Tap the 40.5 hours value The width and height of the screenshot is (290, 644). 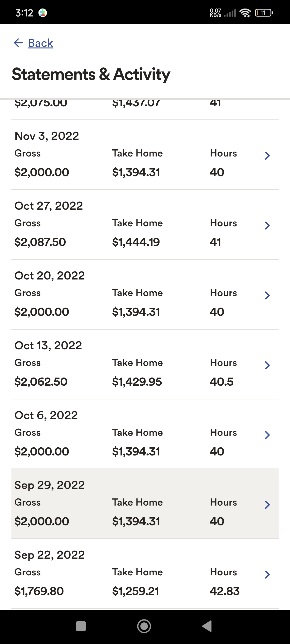[222, 382]
